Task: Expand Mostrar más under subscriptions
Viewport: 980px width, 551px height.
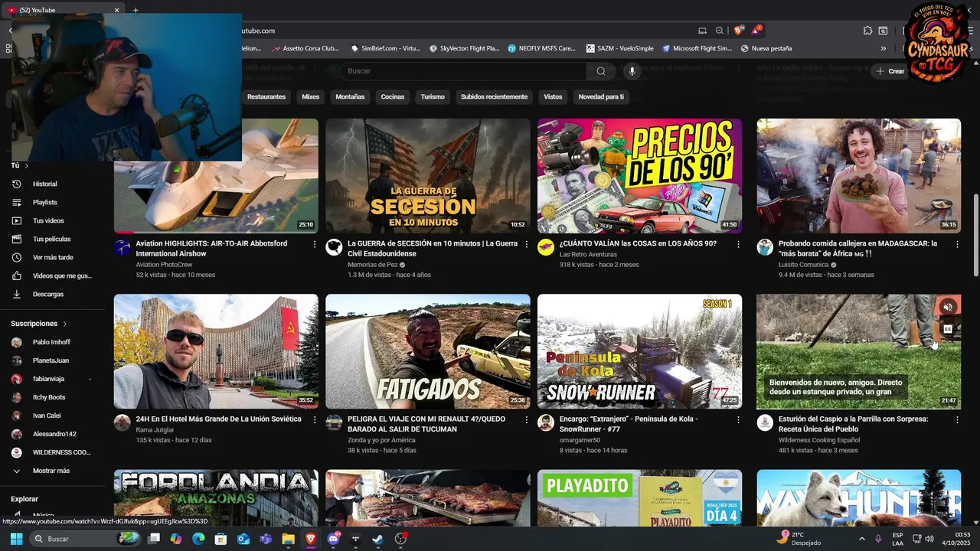Action: coord(52,471)
